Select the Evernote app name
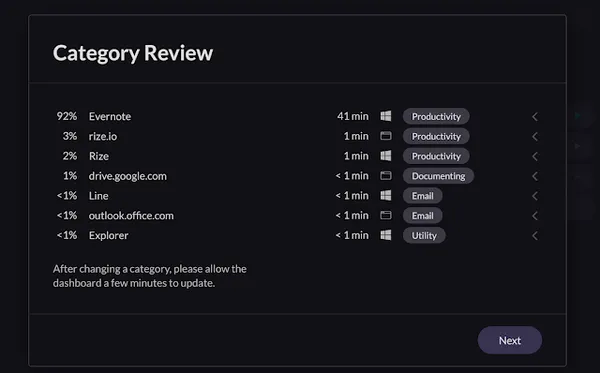Image resolution: width=600 pixels, height=373 pixels. 110,116
